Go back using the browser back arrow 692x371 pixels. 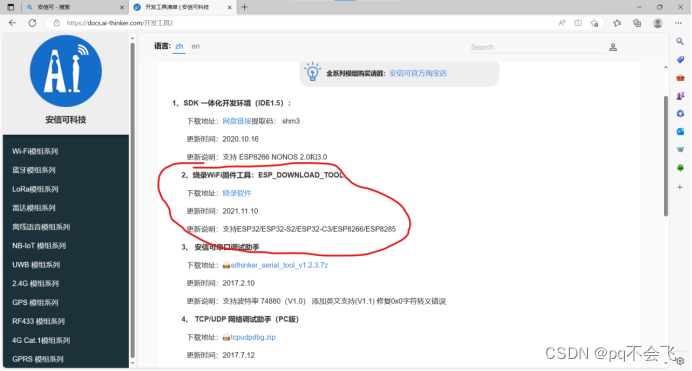12,23
